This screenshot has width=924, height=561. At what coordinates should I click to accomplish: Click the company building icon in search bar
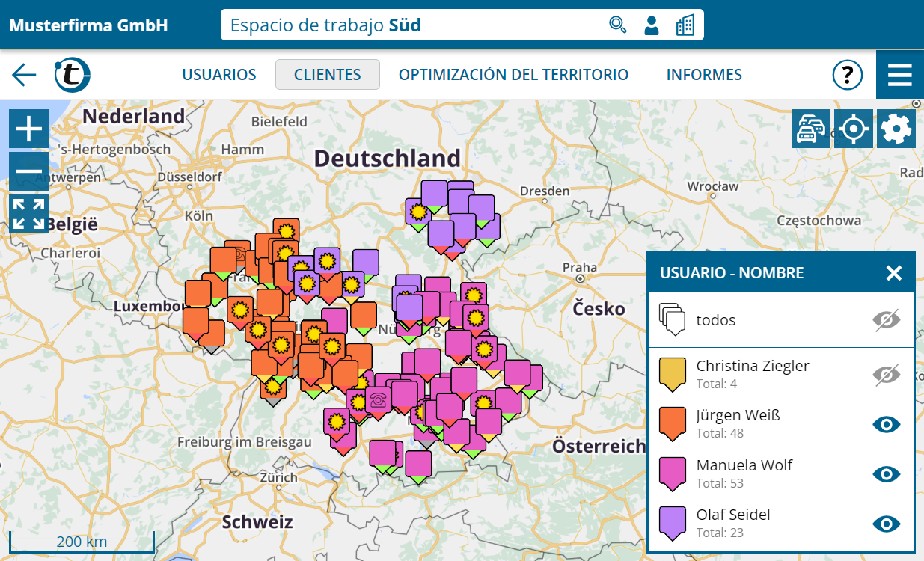[x=685, y=25]
